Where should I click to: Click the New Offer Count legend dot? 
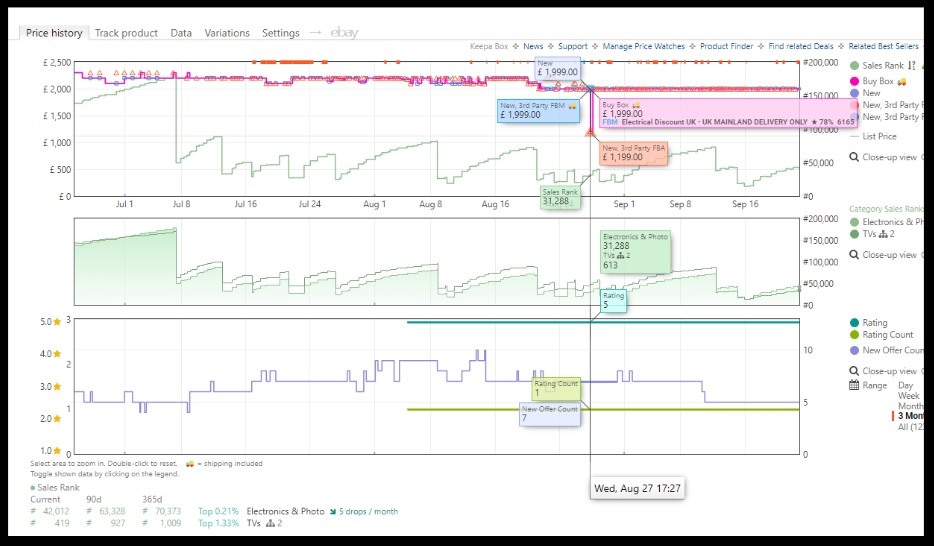(x=854, y=350)
